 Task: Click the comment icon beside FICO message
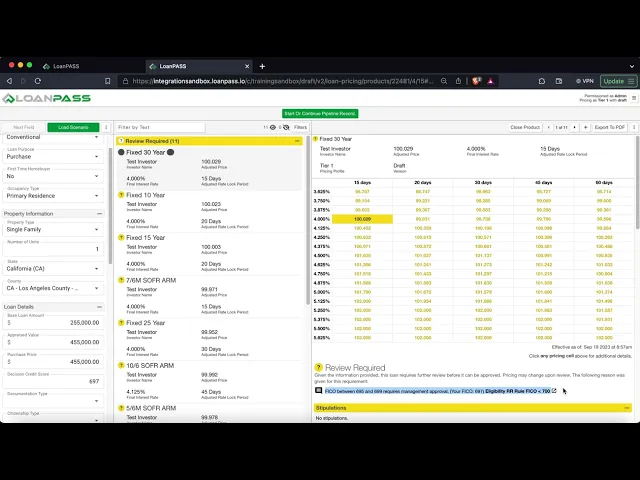click(319, 391)
